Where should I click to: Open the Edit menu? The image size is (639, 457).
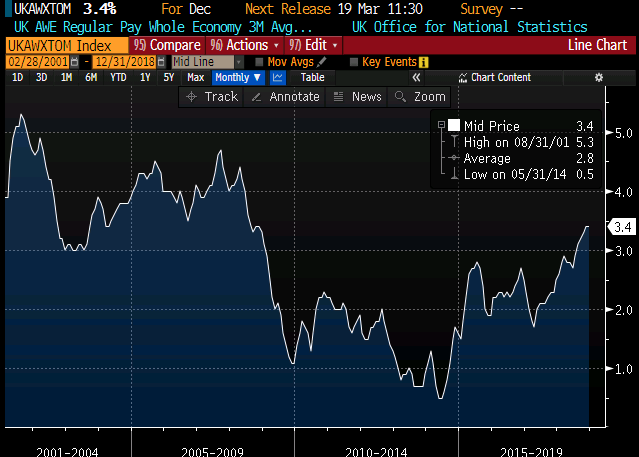313,45
